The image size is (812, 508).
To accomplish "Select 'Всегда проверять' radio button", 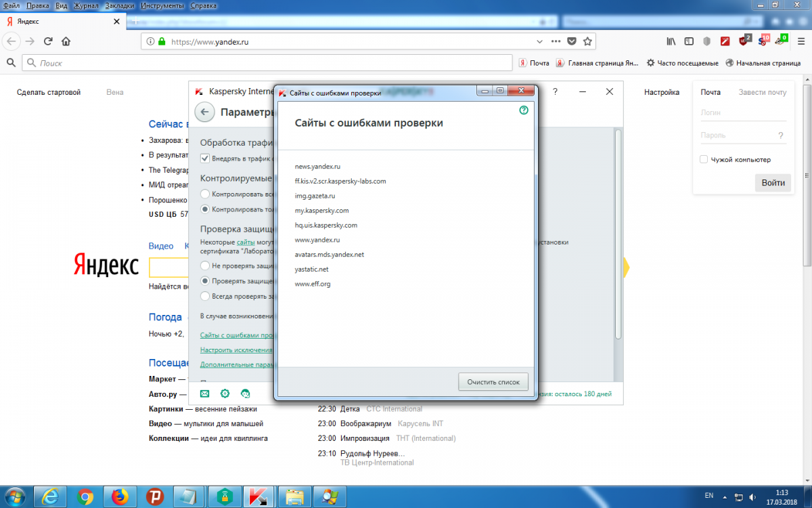I will coord(205,296).
